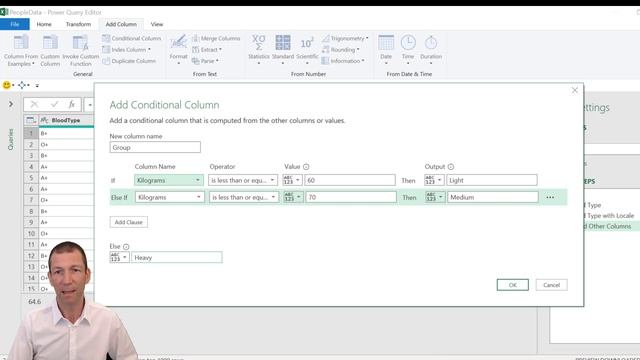Change If row value type selector
640x360 pixels.
pos(292,180)
